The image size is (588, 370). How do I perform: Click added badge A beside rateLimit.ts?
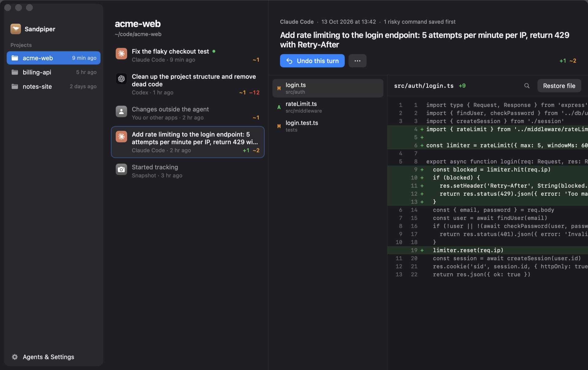(x=279, y=107)
